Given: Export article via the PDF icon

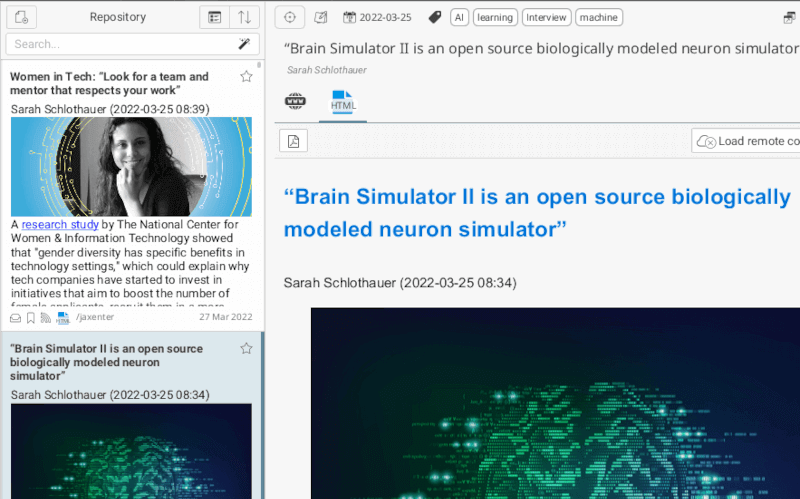Looking at the screenshot, I should click(x=294, y=141).
